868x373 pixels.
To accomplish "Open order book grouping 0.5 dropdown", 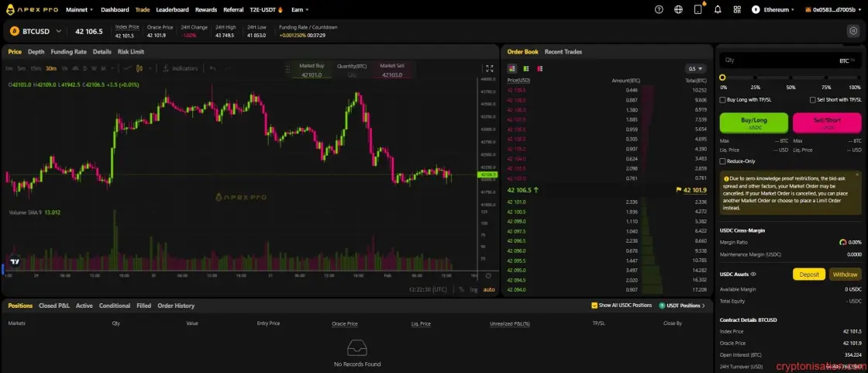I will [695, 69].
